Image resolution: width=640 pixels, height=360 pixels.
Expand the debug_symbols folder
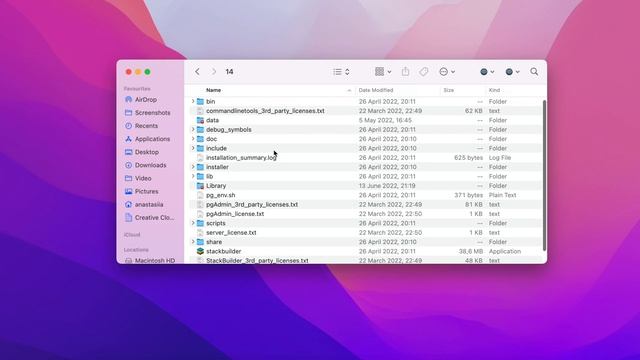coord(193,129)
